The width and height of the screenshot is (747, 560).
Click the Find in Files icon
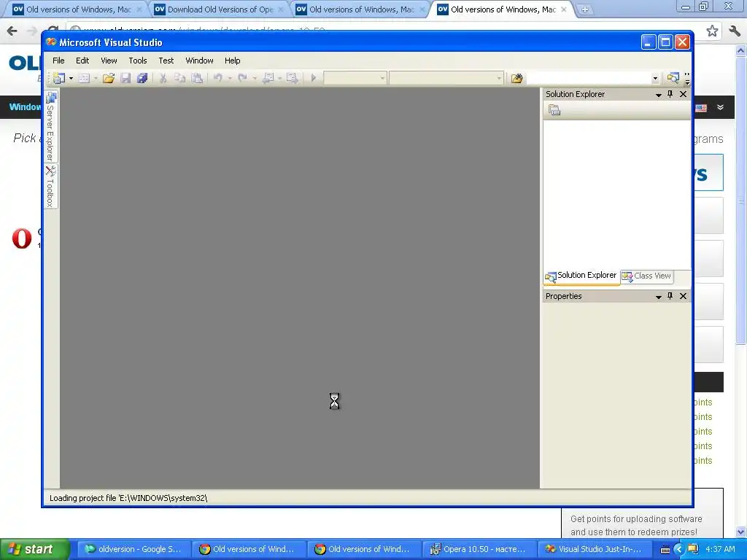(x=517, y=78)
